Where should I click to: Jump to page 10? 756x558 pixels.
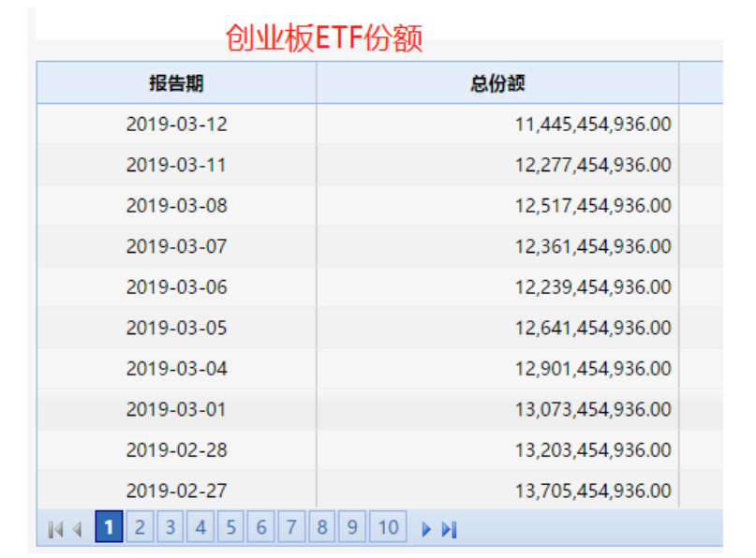coord(388,528)
